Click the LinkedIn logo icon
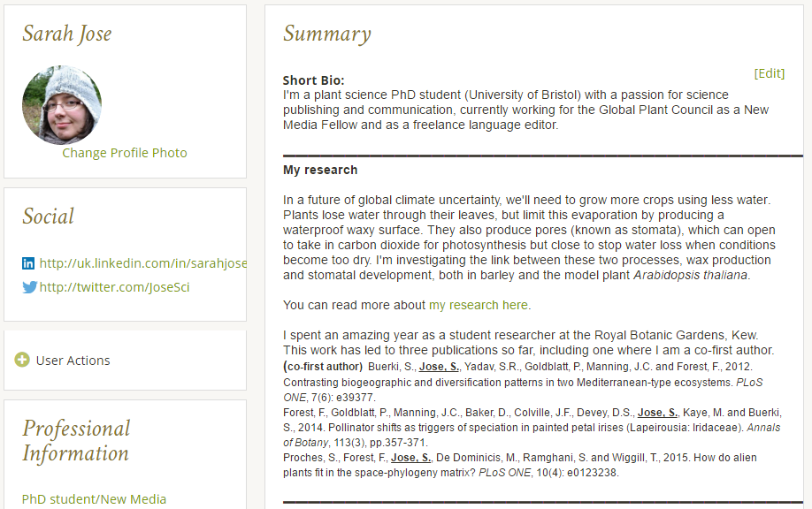This screenshot has height=509, width=812. click(x=28, y=263)
